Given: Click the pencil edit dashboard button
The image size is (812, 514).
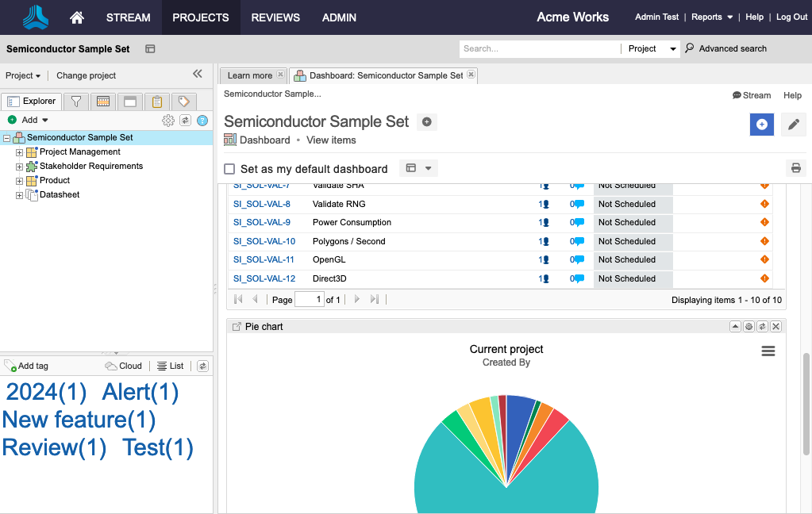Looking at the screenshot, I should point(794,125).
